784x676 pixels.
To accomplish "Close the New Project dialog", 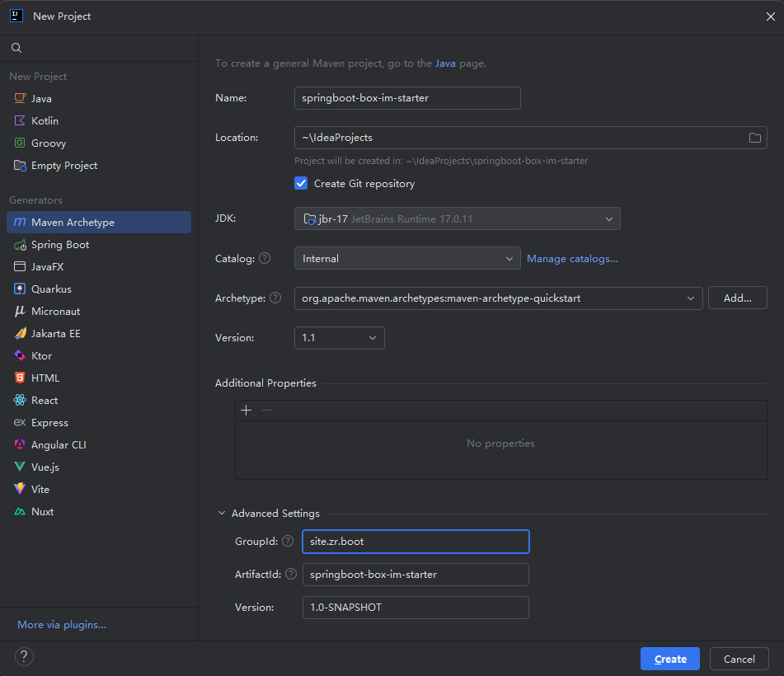I will pyautogui.click(x=771, y=16).
